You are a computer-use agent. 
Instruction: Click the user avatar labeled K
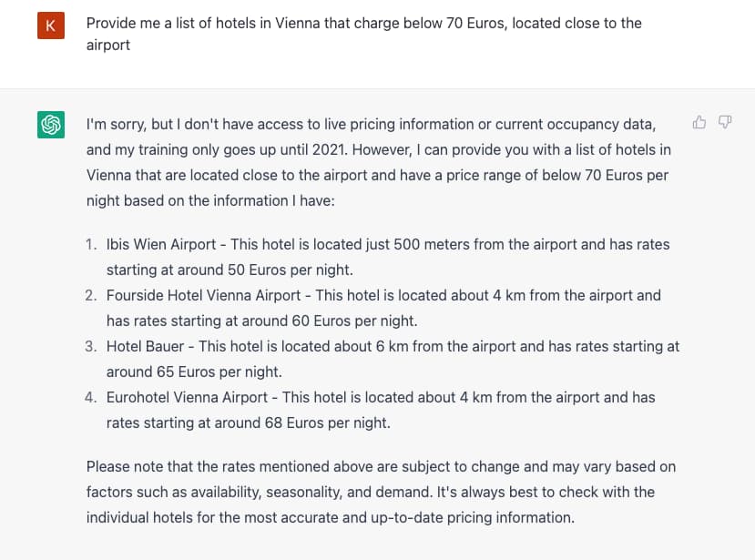(x=51, y=25)
